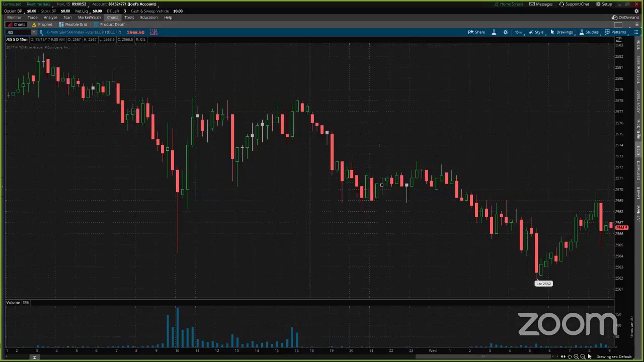Select the Help tab
Screen dimensions: 644x362
168,17
